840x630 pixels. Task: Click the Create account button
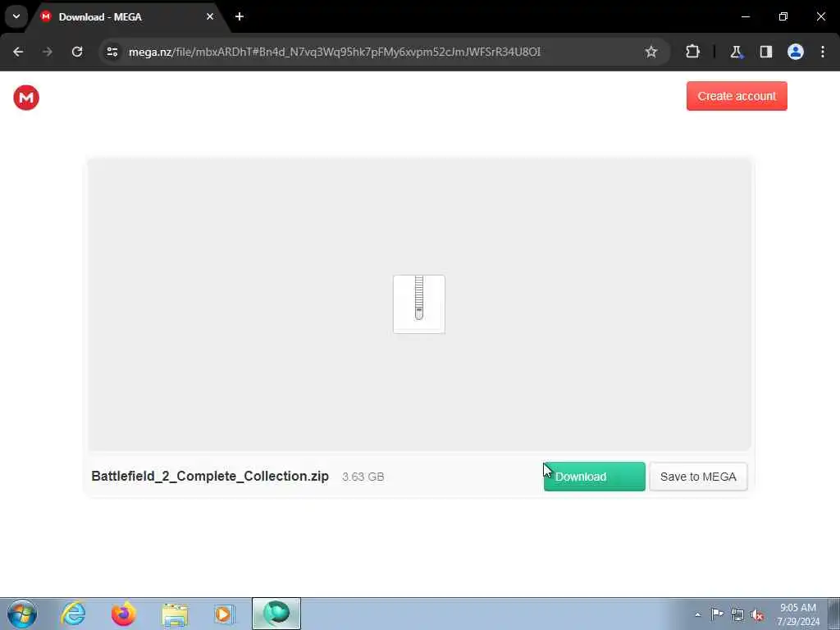[737, 96]
